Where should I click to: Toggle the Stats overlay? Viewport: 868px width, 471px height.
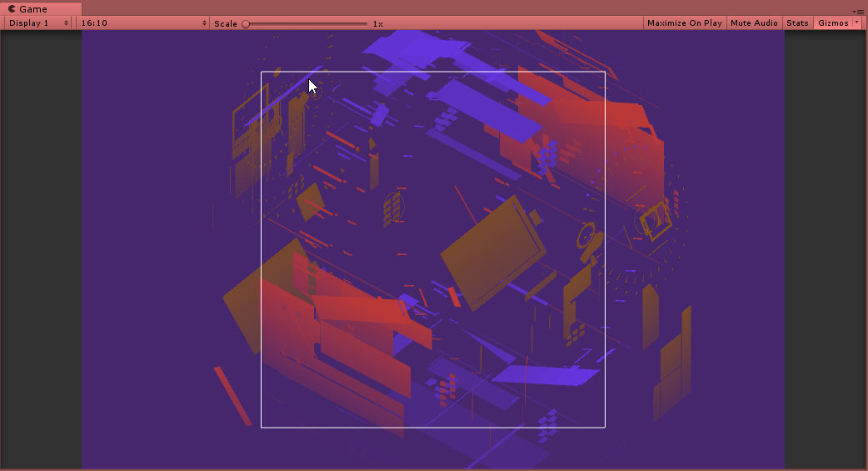[797, 23]
